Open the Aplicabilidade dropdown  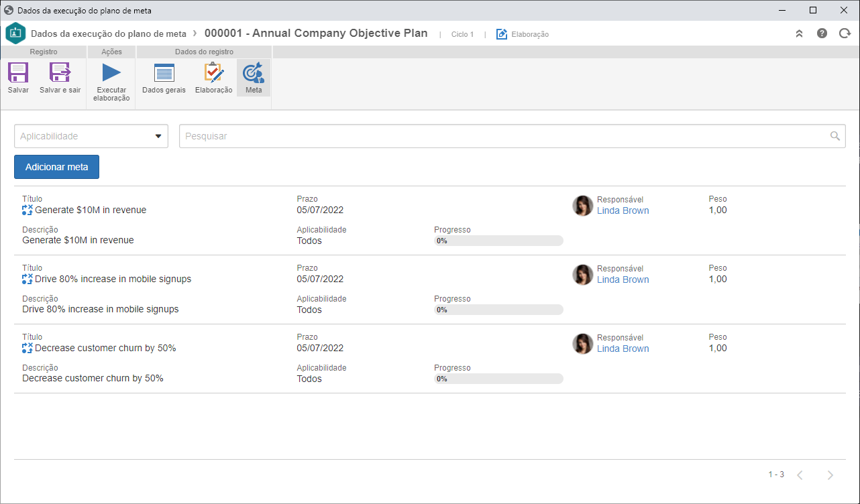91,136
